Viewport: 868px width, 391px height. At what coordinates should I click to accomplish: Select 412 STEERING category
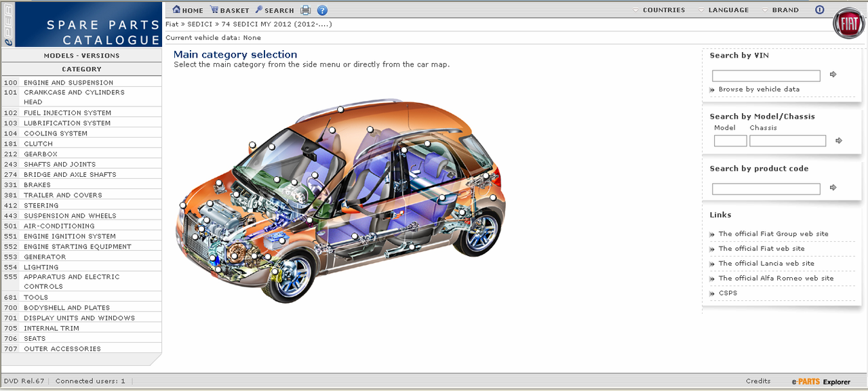click(x=81, y=205)
